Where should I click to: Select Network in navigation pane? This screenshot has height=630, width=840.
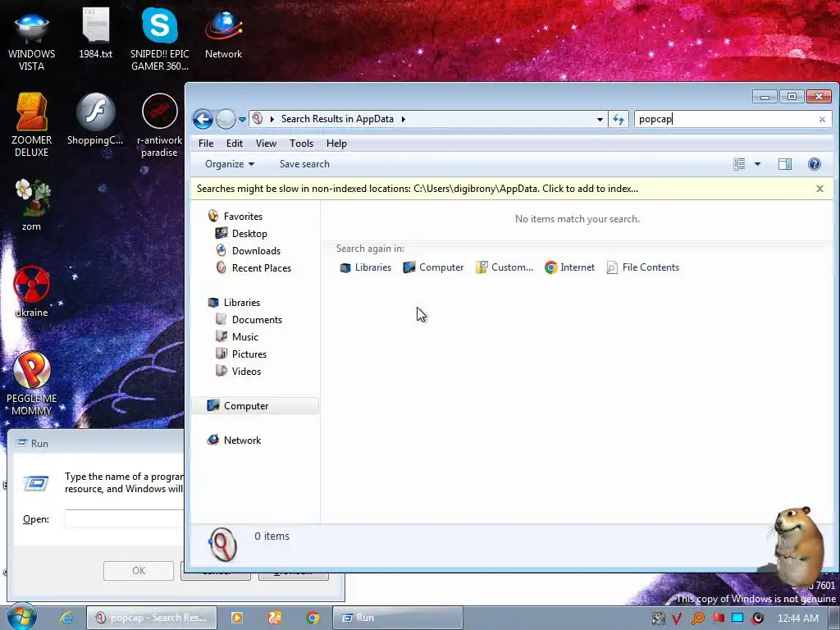point(235,440)
